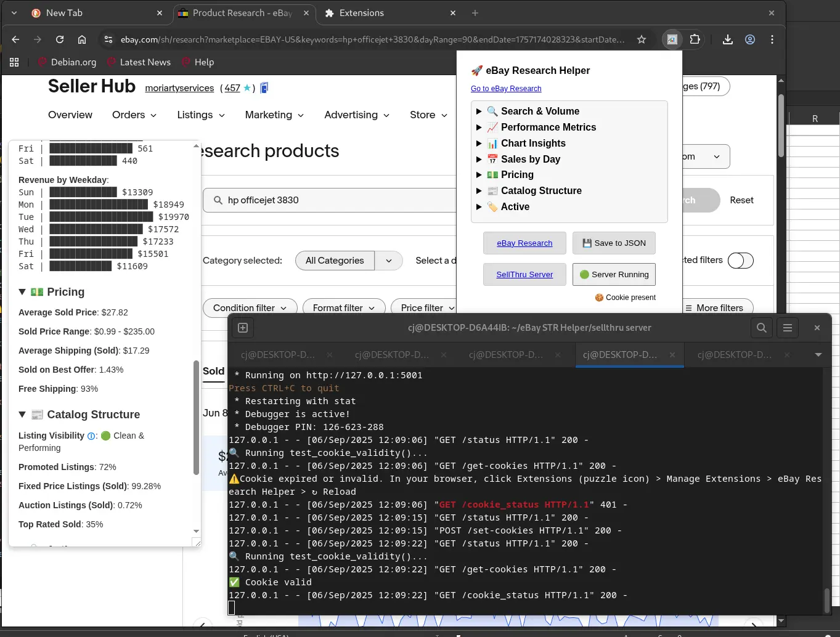Open the browser Extensions puzzle icon
840x637 pixels.
point(695,39)
